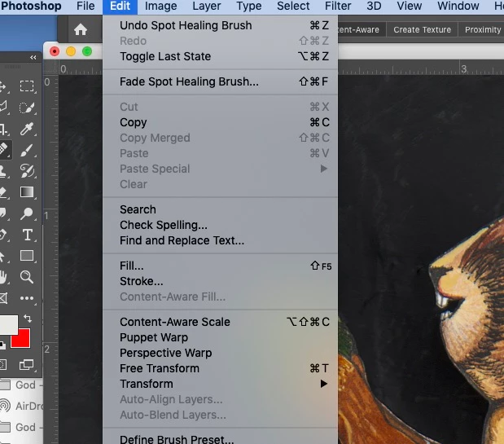This screenshot has height=444, width=504.
Task: Open the white foreground color swatch
Action: pos(9,325)
